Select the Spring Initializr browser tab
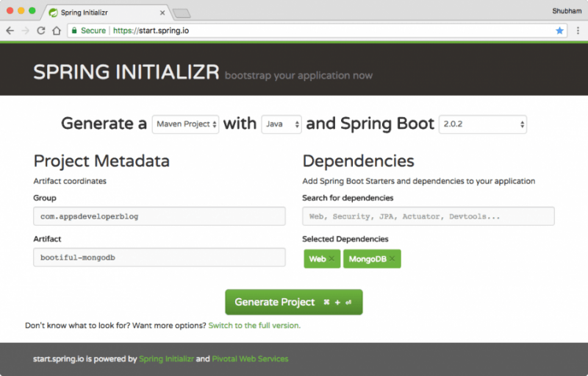 pyautogui.click(x=103, y=13)
